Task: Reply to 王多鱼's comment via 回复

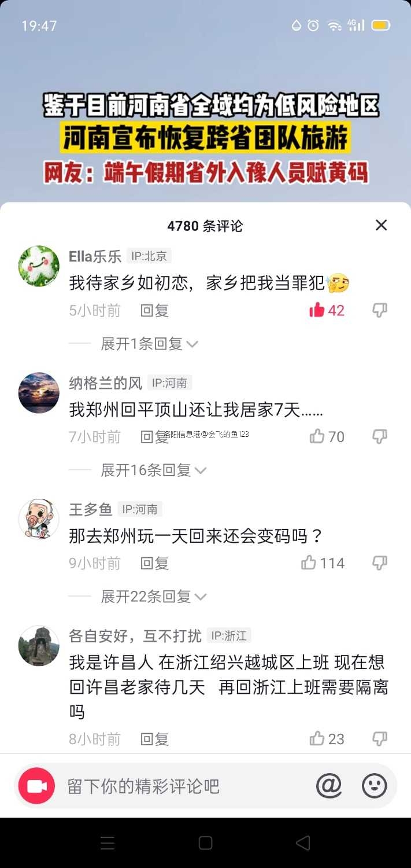Action: [154, 563]
